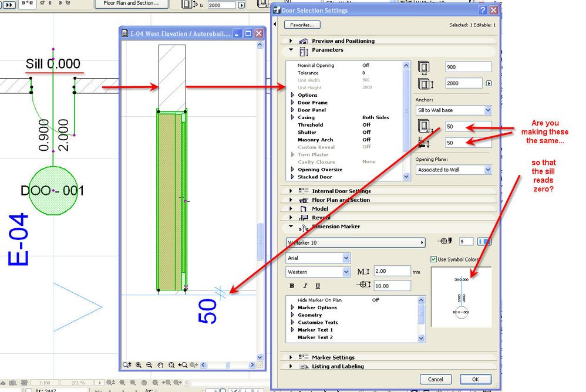The height and width of the screenshot is (392, 586).
Task: Expand Marker Options row
Action: click(292, 307)
